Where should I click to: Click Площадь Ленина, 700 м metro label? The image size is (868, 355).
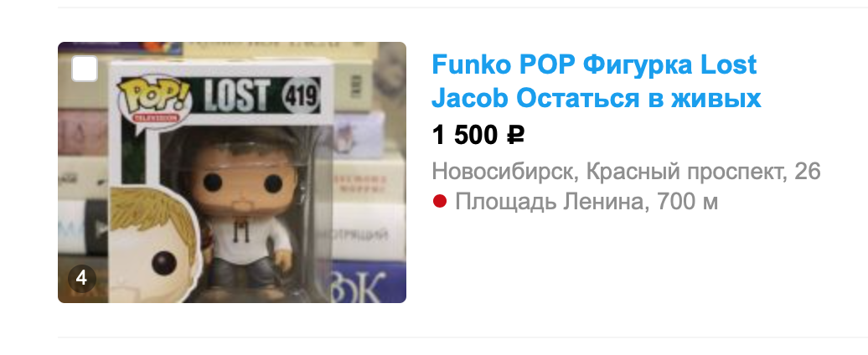tap(586, 202)
